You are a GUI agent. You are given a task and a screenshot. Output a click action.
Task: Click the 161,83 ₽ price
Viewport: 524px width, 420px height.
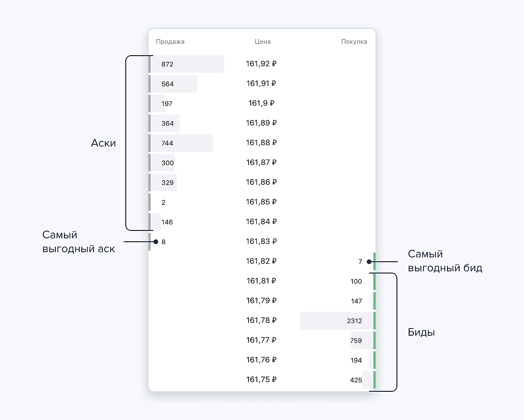point(261,241)
